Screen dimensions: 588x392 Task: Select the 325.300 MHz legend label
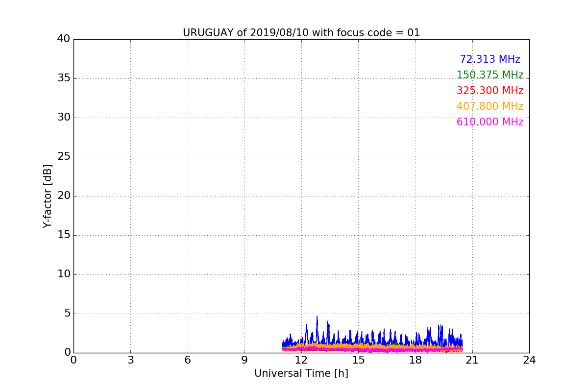pos(490,91)
